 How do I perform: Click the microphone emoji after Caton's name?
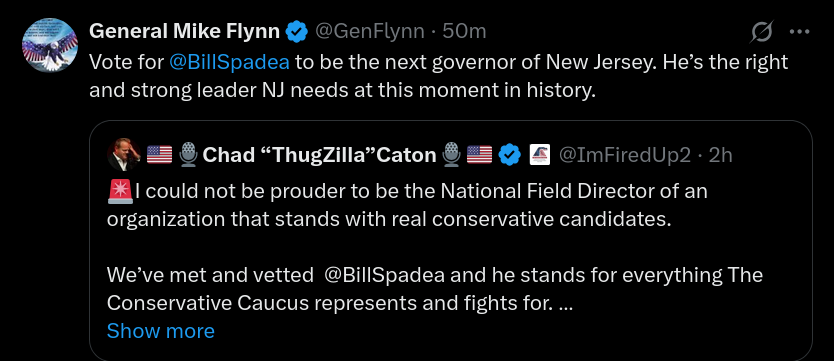451,155
